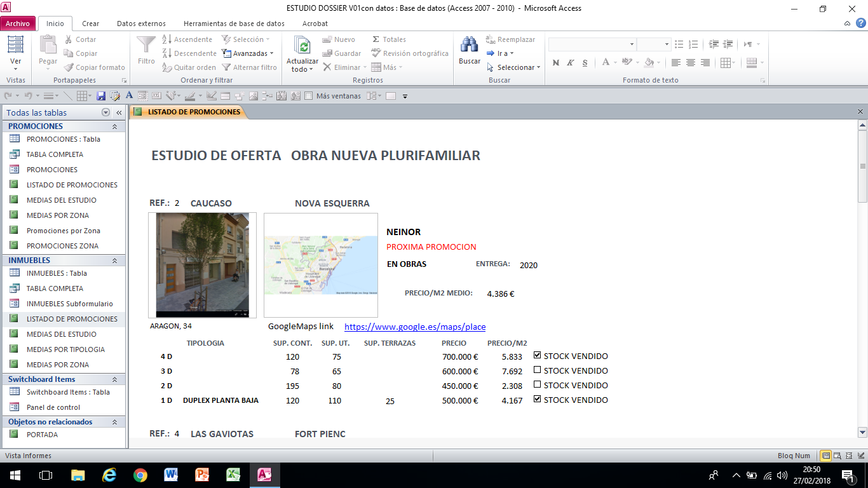Open Windows Start menu
868x488 pixels.
point(15,475)
